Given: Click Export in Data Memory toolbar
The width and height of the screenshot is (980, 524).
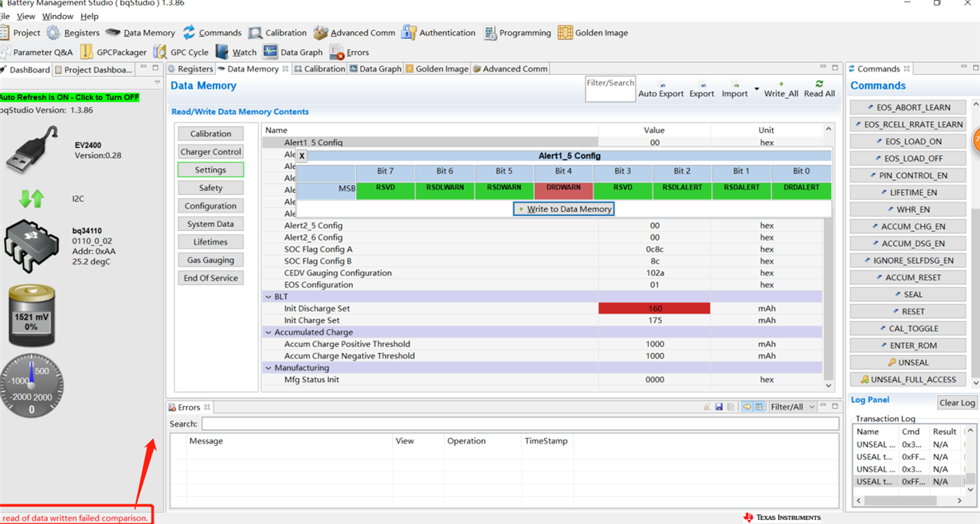Looking at the screenshot, I should pyautogui.click(x=702, y=89).
